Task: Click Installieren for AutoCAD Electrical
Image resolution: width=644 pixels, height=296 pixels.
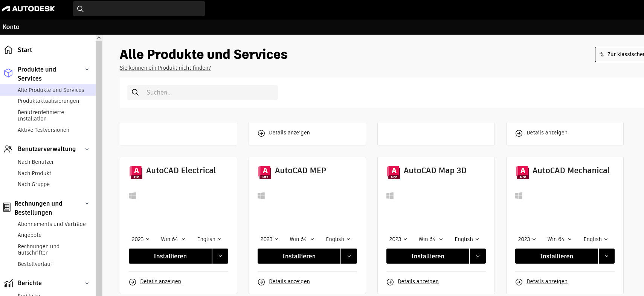Action: pos(170,256)
